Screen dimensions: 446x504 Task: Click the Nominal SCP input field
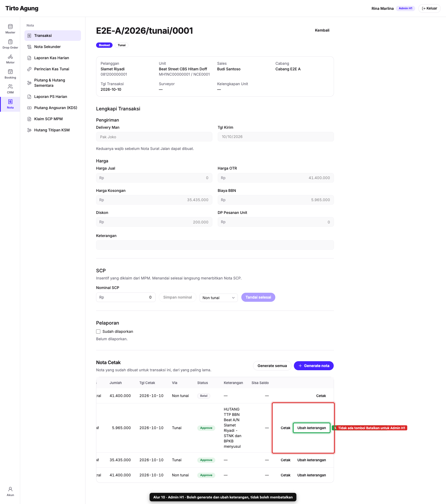click(126, 297)
